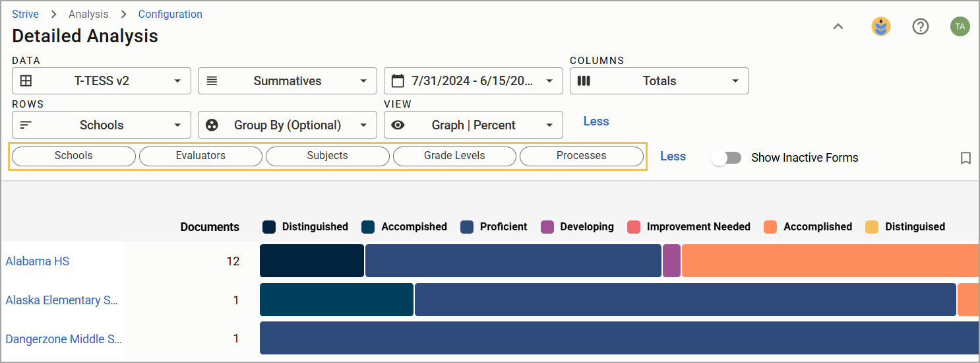This screenshot has height=363, width=980.
Task: Toggle Show Inactive Forms switch
Action: click(726, 158)
